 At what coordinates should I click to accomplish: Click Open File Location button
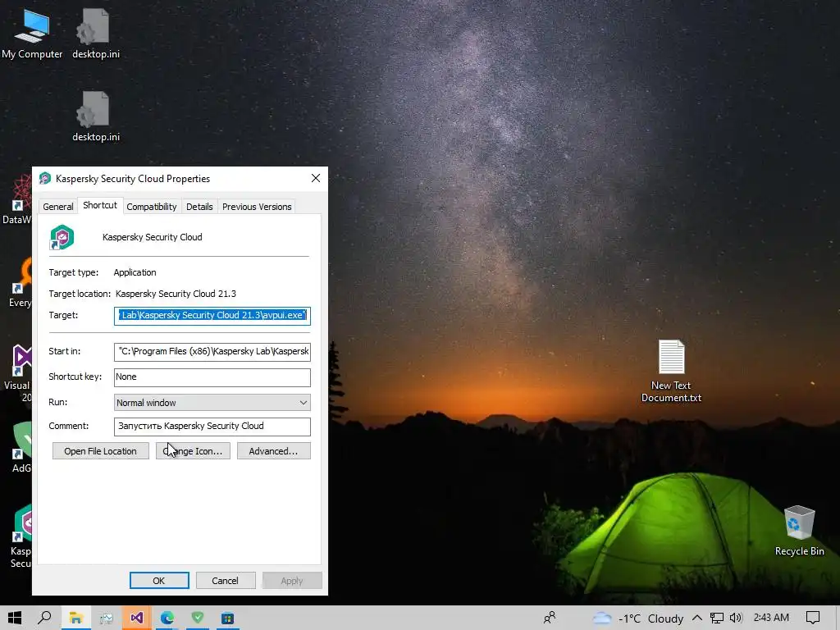[x=101, y=451]
